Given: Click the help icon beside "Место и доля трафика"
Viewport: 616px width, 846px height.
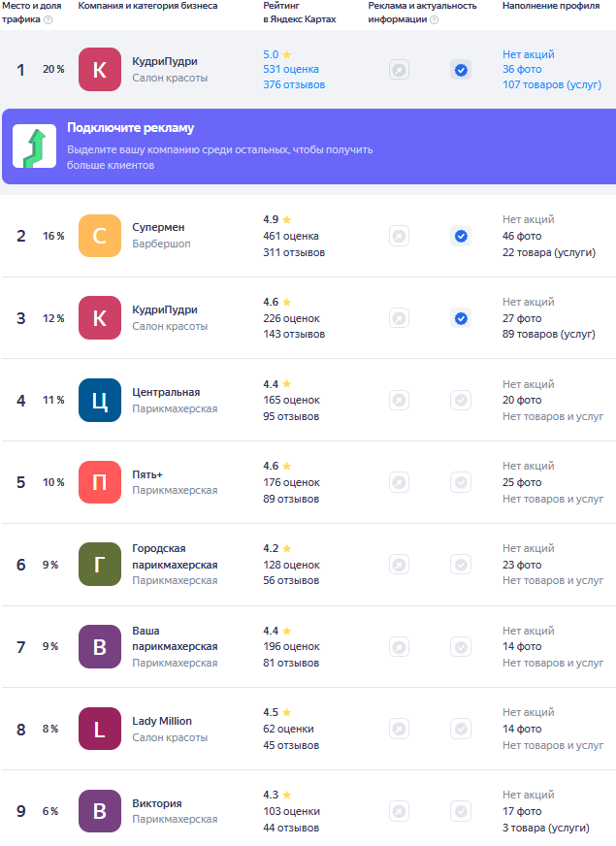Looking at the screenshot, I should coord(49,19).
